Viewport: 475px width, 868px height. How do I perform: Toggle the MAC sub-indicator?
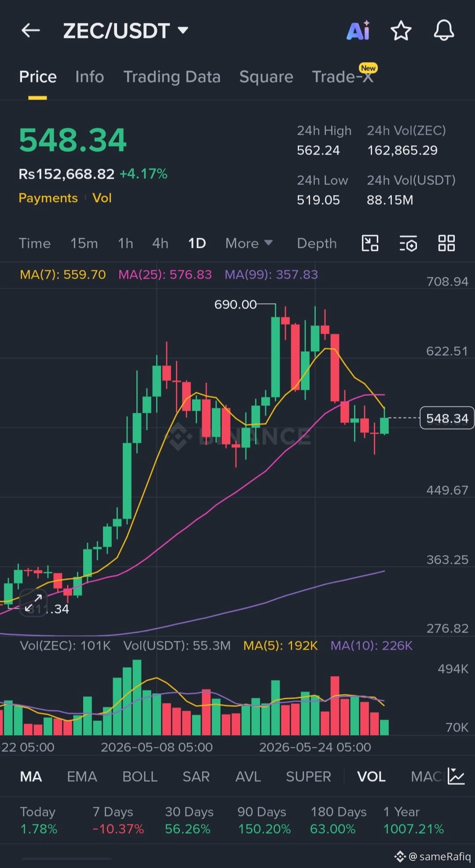(x=427, y=776)
